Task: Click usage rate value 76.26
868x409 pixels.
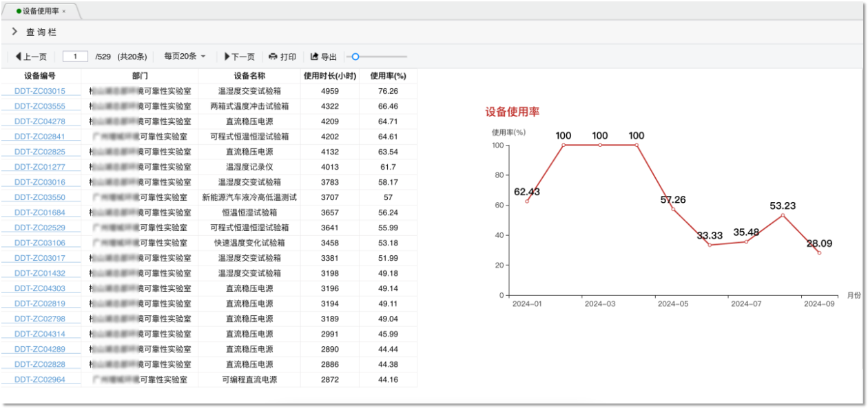Action: click(x=388, y=91)
